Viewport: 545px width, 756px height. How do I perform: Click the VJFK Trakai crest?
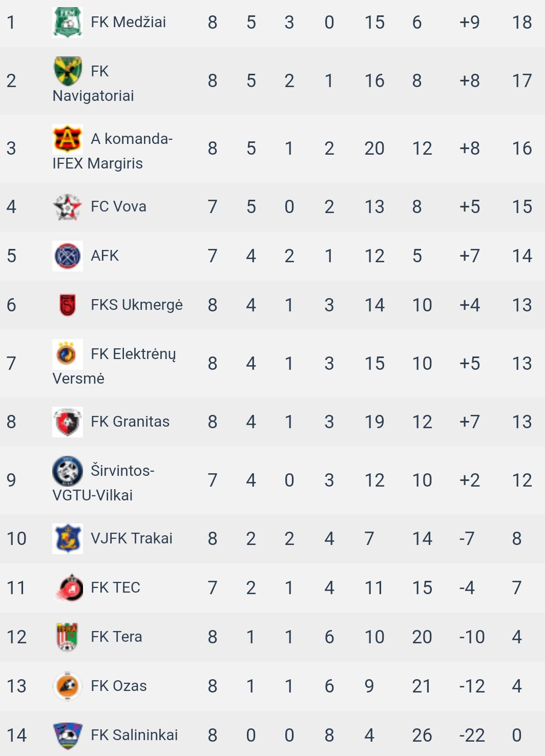68,538
